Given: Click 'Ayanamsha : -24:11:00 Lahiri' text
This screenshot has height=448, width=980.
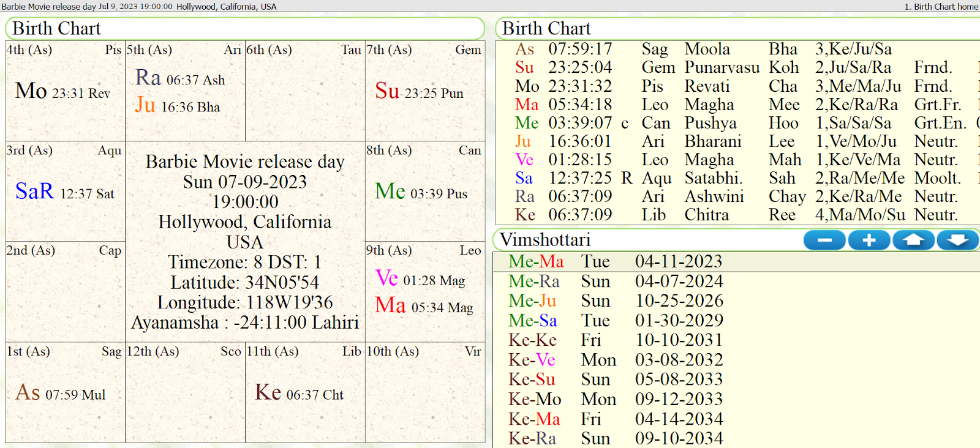Looking at the screenshot, I should (x=245, y=323).
